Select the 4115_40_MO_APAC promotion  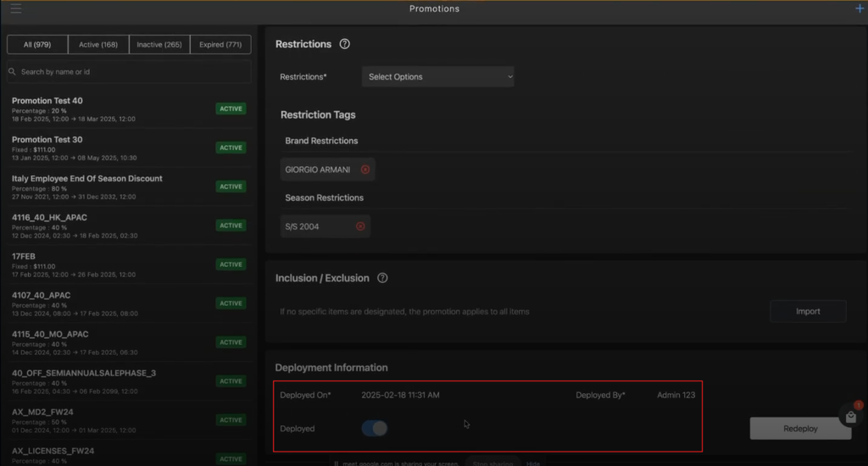(x=129, y=342)
